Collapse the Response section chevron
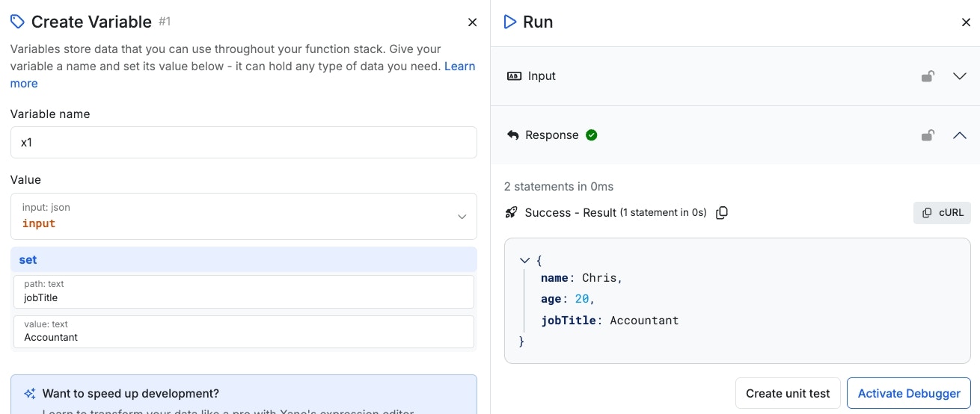 pyautogui.click(x=960, y=135)
